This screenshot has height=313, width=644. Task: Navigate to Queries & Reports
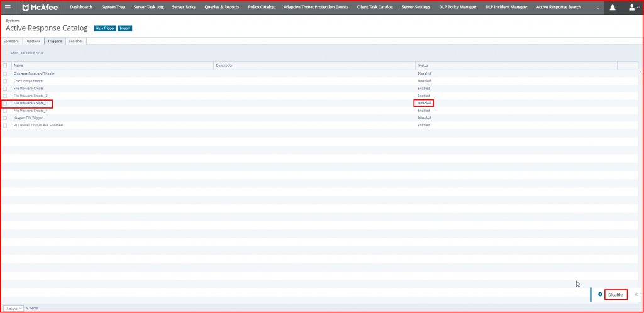coord(222,7)
